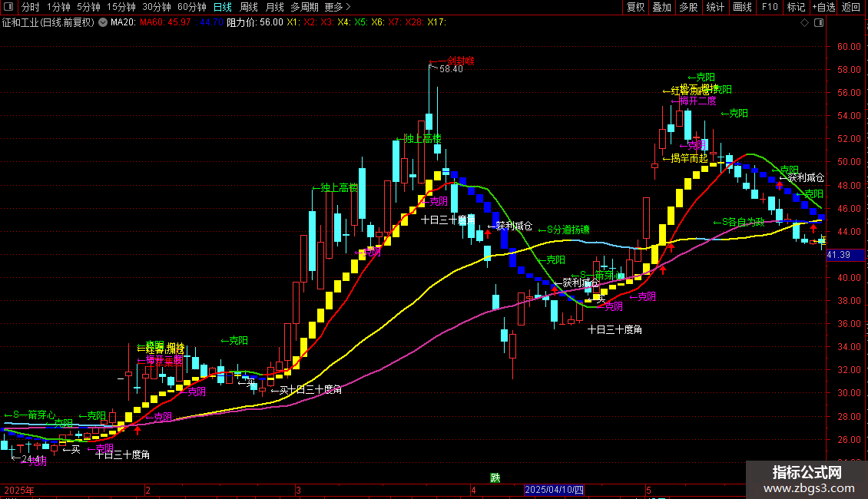
Task: Click the 一剑封喉 signal label
Action: tap(452, 61)
